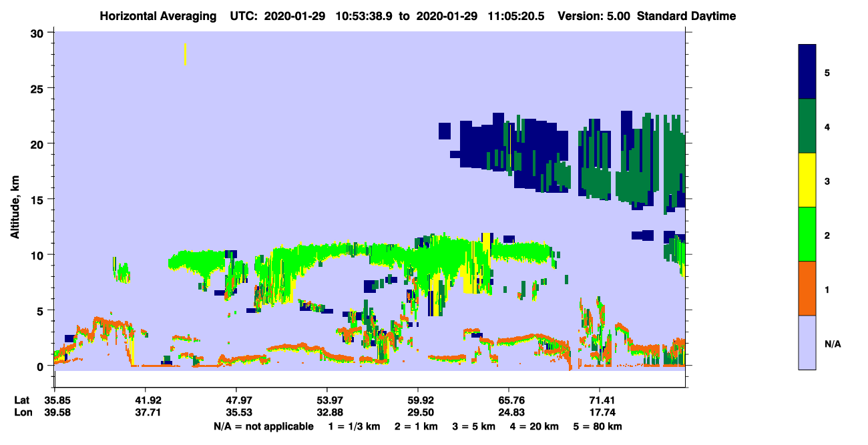Click the '4 = 20 km' legend text
Image resolution: width=868 pixels, height=445 pixels.
[x=534, y=426]
